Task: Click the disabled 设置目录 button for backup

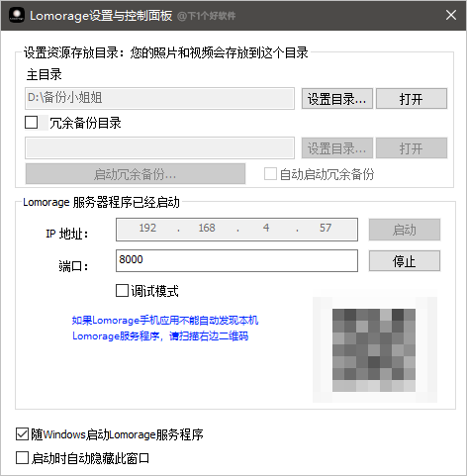Action: [337, 148]
